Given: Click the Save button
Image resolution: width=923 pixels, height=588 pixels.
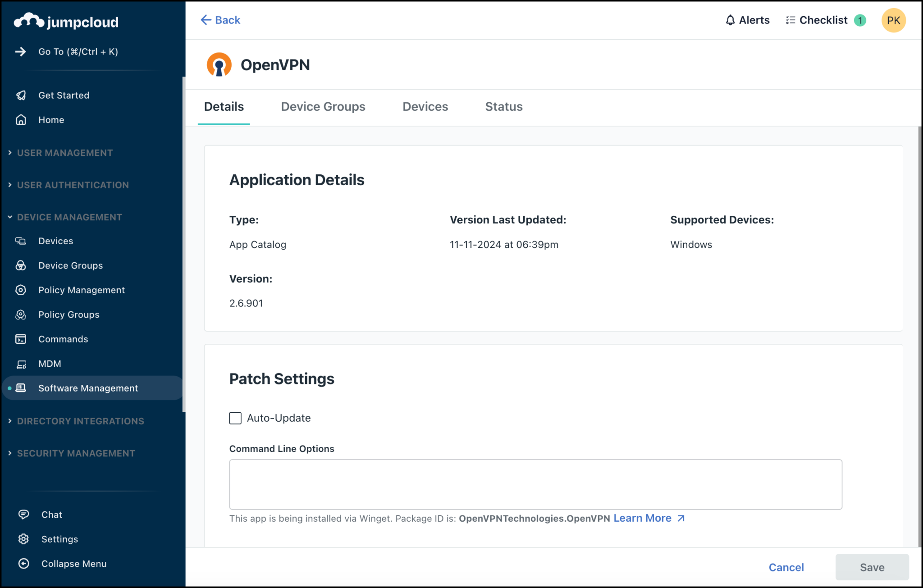Looking at the screenshot, I should coord(872,567).
